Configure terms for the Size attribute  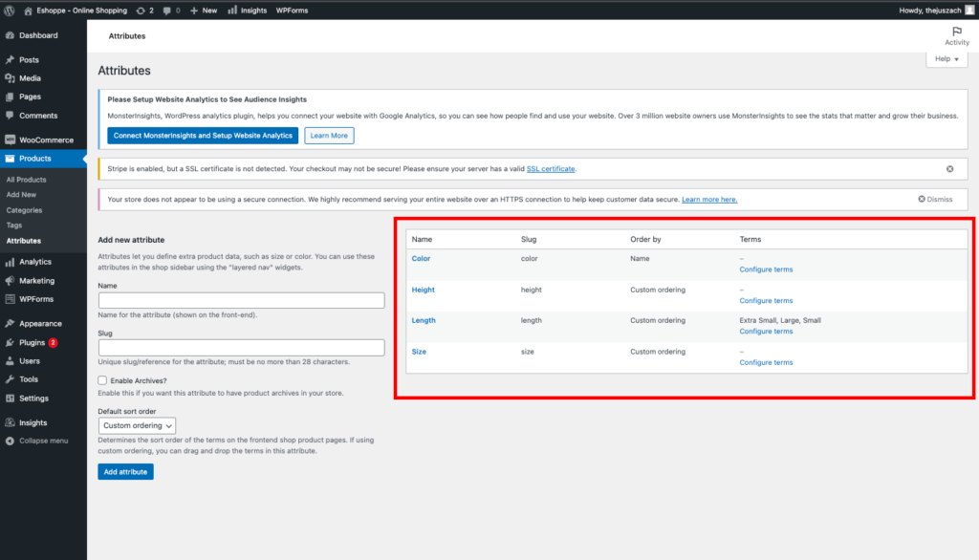[766, 363]
